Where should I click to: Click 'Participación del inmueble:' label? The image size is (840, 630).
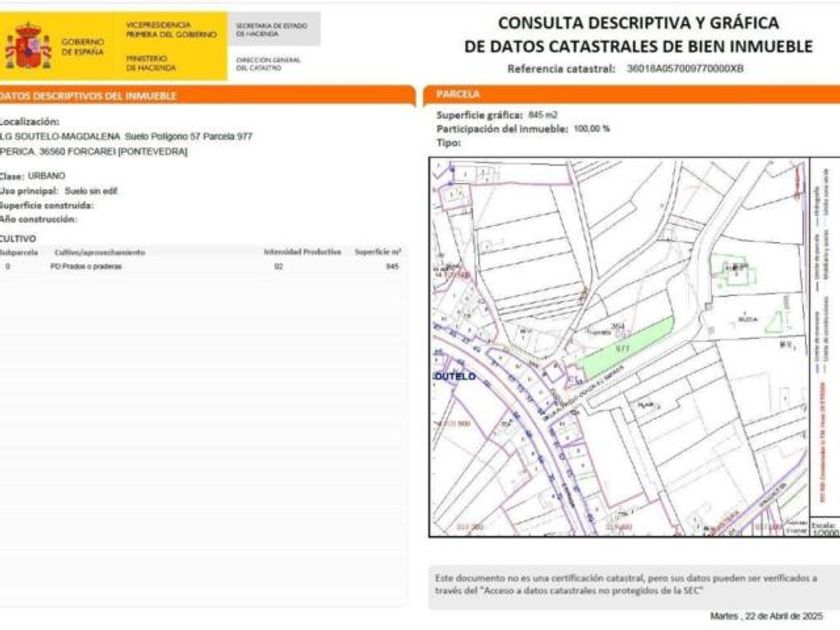(x=502, y=129)
